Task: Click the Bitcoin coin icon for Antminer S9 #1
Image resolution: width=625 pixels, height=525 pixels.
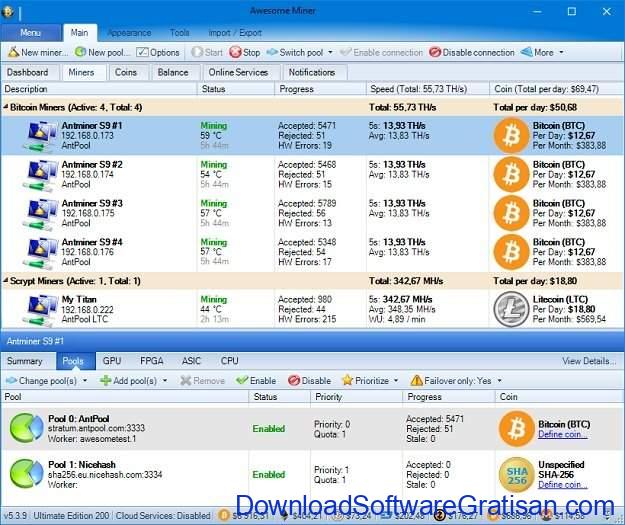Action: 511,136
